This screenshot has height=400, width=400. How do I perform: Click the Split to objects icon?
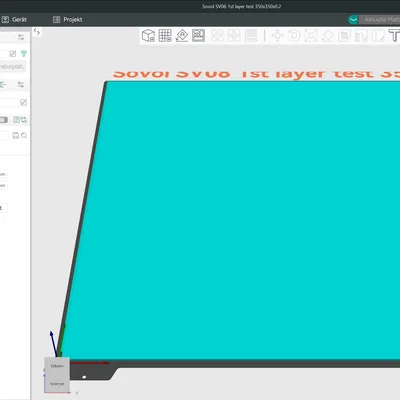pos(217,35)
